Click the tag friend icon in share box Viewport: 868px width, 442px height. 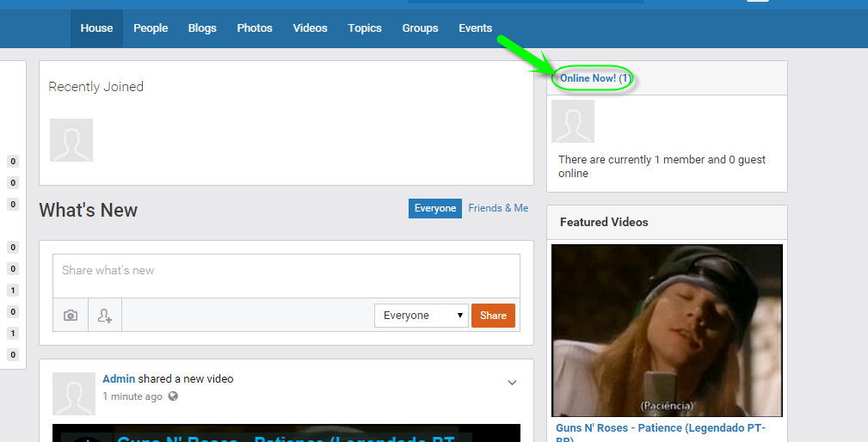(x=105, y=316)
